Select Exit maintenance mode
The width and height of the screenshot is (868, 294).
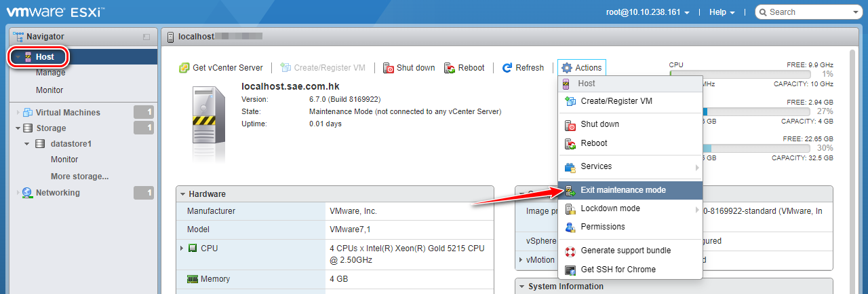point(623,190)
